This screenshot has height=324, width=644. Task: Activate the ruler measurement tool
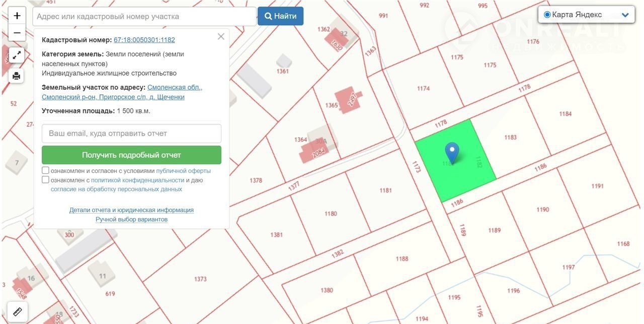[18, 312]
